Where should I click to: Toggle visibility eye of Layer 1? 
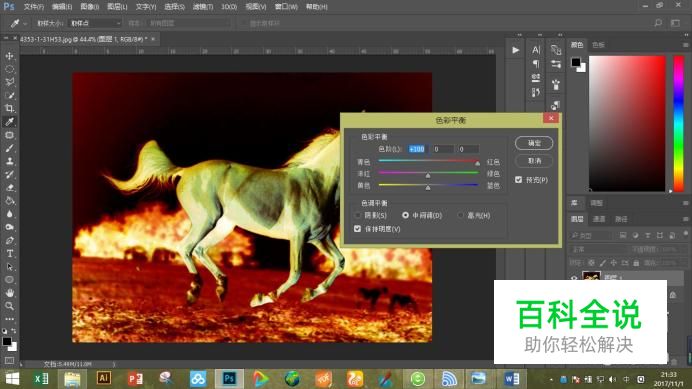[x=574, y=278]
